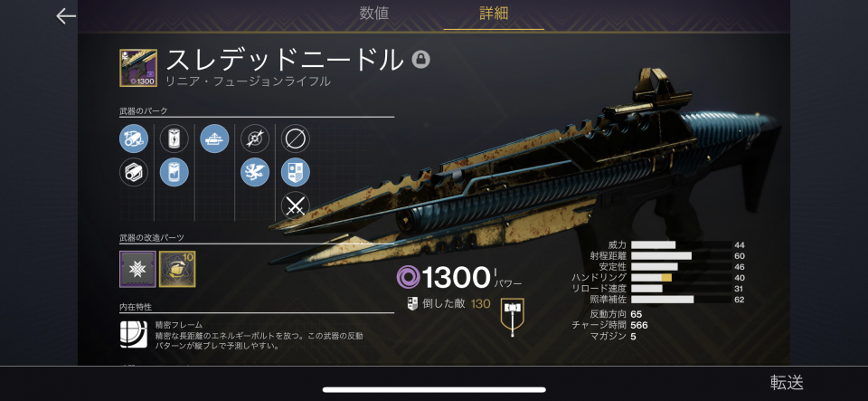Tap the third column weapon loader perk

pyautogui.click(x=215, y=138)
